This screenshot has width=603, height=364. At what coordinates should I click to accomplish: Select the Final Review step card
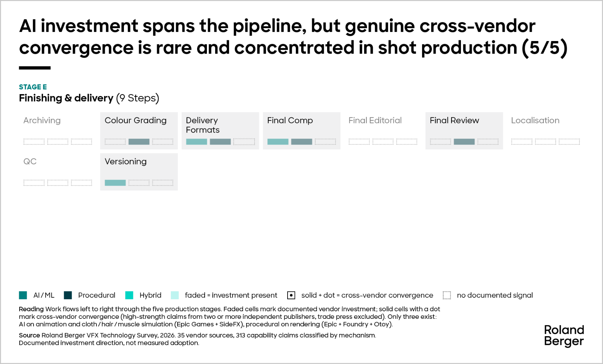pyautogui.click(x=464, y=131)
